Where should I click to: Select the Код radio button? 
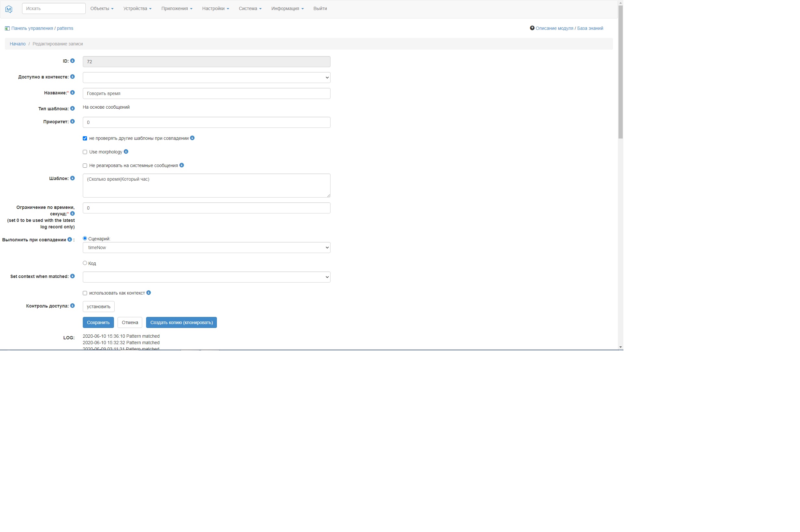point(84,263)
